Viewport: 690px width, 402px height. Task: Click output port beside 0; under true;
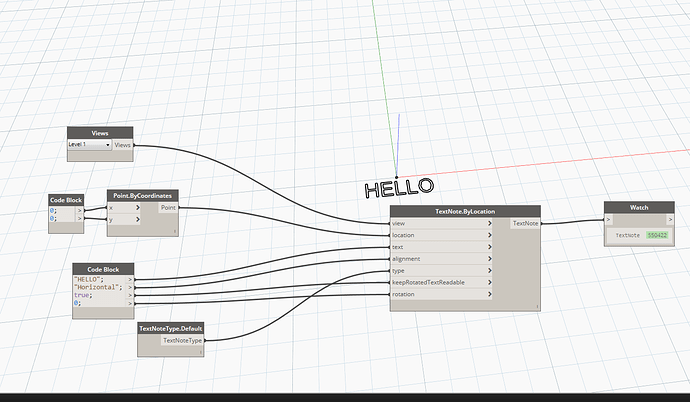(130, 303)
